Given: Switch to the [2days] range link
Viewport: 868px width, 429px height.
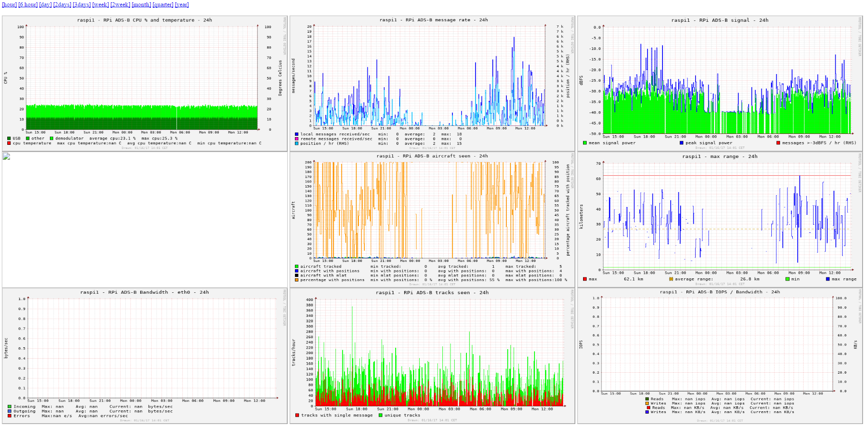Looking at the screenshot, I should tap(62, 5).
